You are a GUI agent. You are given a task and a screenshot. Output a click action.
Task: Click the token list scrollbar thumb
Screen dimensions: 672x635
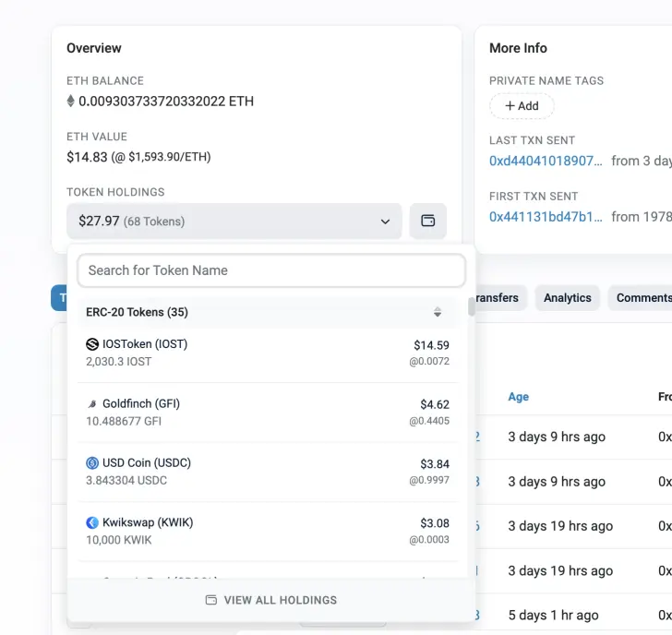tap(472, 306)
